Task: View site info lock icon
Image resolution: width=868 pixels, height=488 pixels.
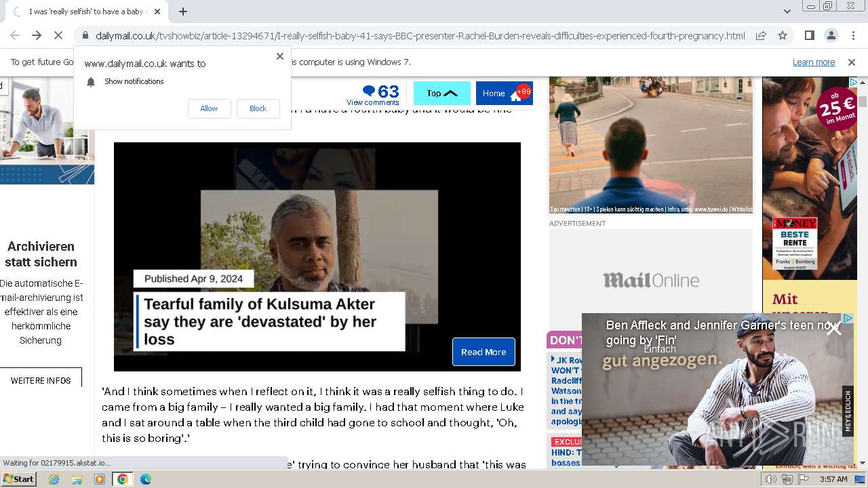Action: click(85, 36)
